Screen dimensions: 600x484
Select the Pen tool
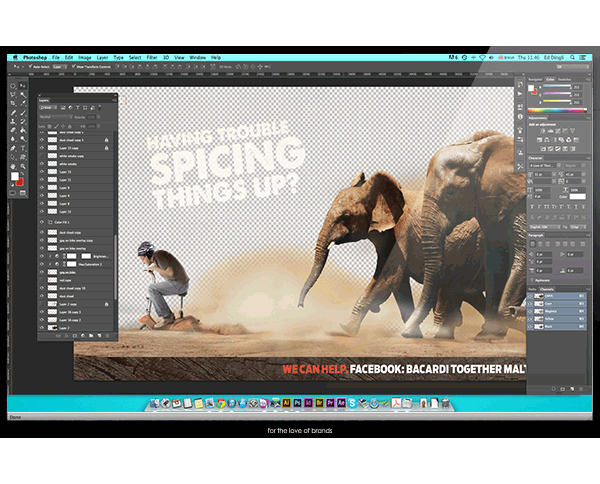point(13,148)
